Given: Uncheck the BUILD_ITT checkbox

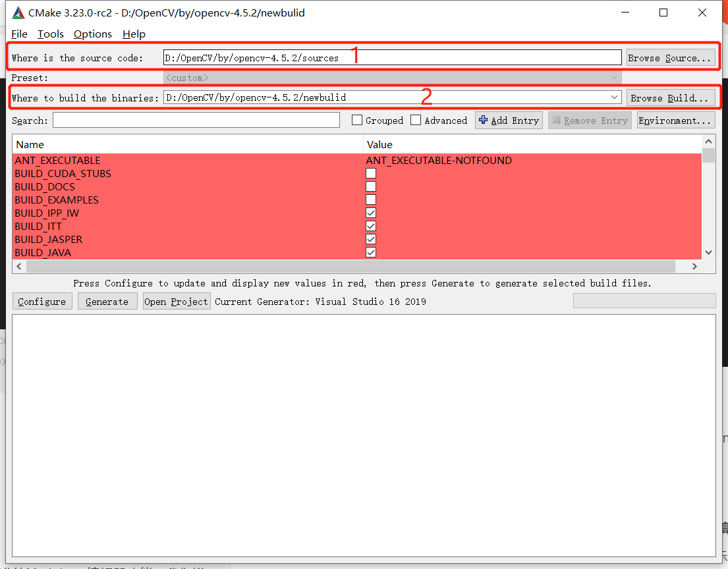Looking at the screenshot, I should (370, 226).
